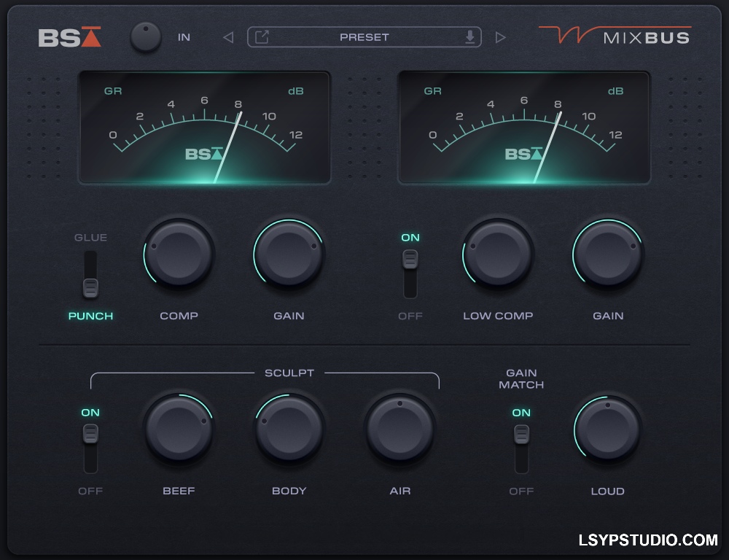Toggle the GAIN MATCH ON/OFF switch
Screen dimensions: 729x560
point(521,449)
